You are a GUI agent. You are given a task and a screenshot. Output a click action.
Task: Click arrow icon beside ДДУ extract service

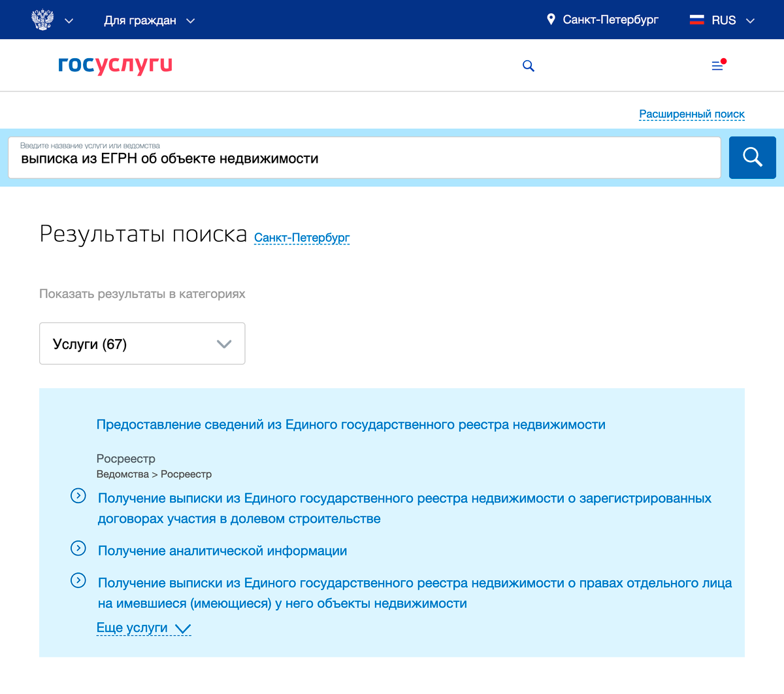coord(78,496)
